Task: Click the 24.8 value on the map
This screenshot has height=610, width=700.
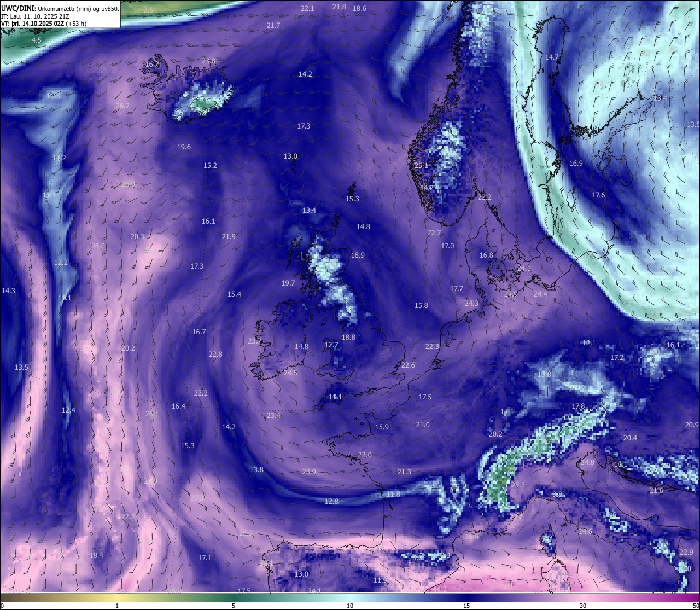Action: coord(587,462)
